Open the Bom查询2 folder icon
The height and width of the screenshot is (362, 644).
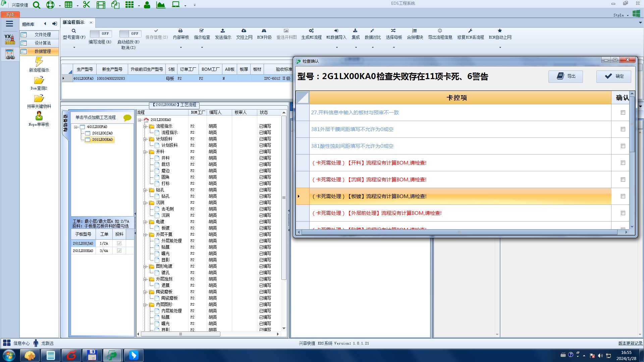pyautogui.click(x=39, y=80)
